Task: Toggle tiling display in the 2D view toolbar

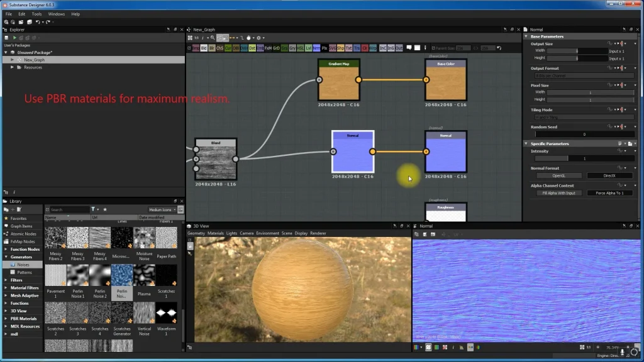Action: [x=428, y=347]
